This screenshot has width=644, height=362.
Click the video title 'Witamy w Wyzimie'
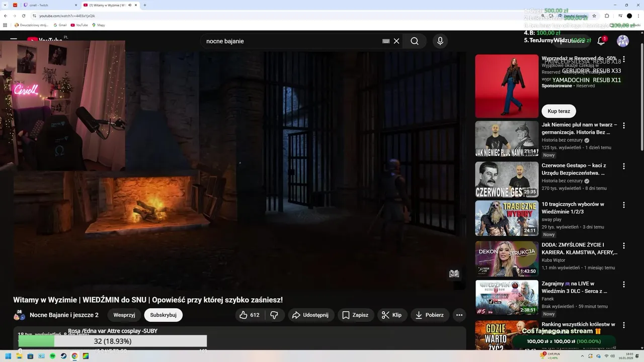point(148,300)
